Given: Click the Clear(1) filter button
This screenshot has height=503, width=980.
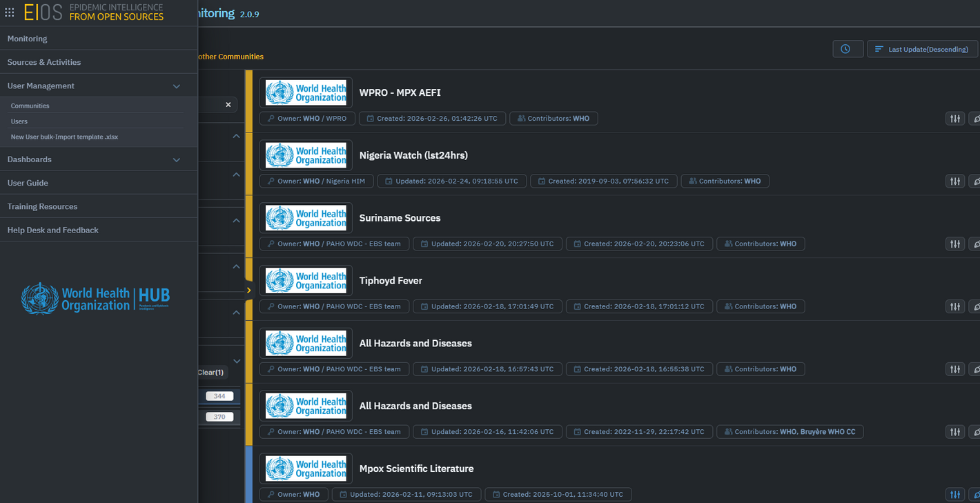Looking at the screenshot, I should coord(210,373).
